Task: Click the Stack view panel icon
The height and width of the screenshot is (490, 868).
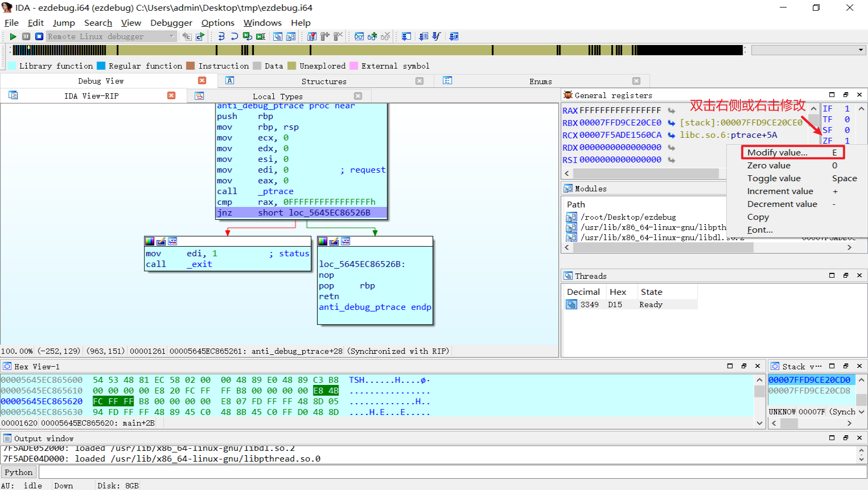Action: click(775, 366)
